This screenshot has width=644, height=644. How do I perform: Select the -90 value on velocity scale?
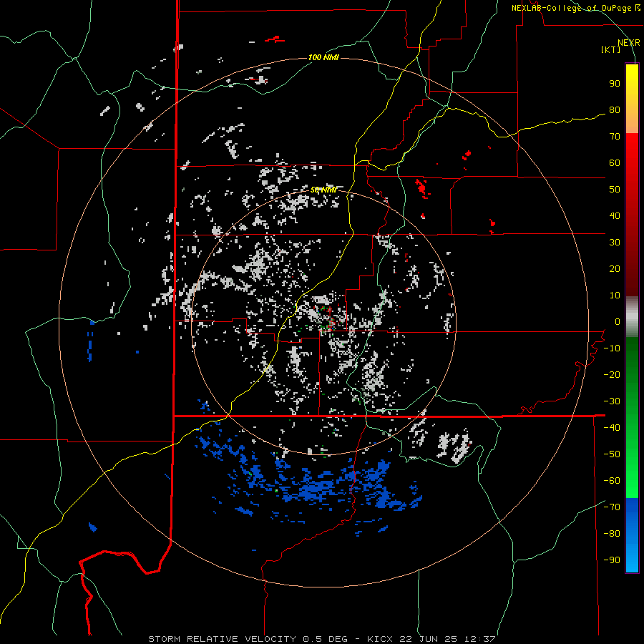(612, 560)
